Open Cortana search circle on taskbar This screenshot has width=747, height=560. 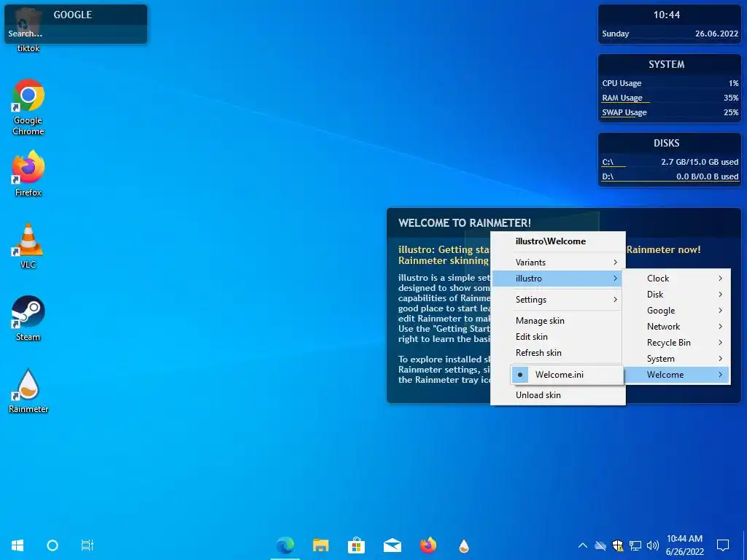[x=53, y=545]
